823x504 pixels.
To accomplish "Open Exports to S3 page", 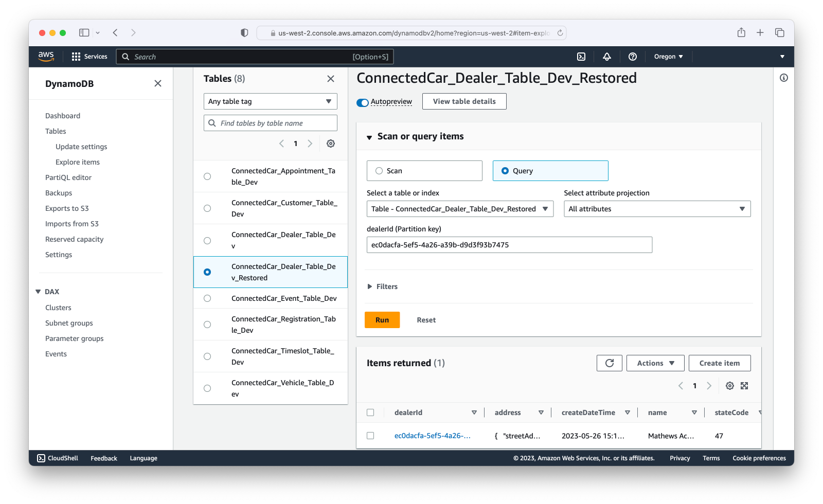I will tap(67, 208).
